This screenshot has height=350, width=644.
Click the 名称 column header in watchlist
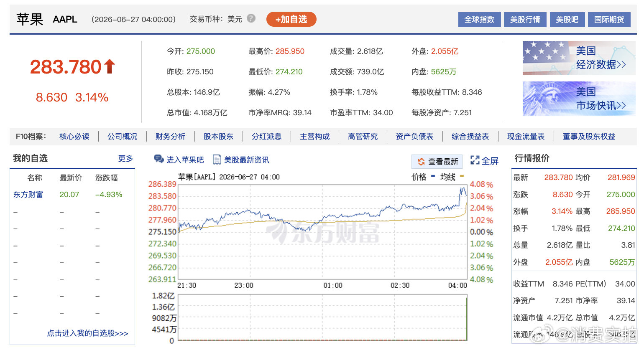tap(35, 178)
